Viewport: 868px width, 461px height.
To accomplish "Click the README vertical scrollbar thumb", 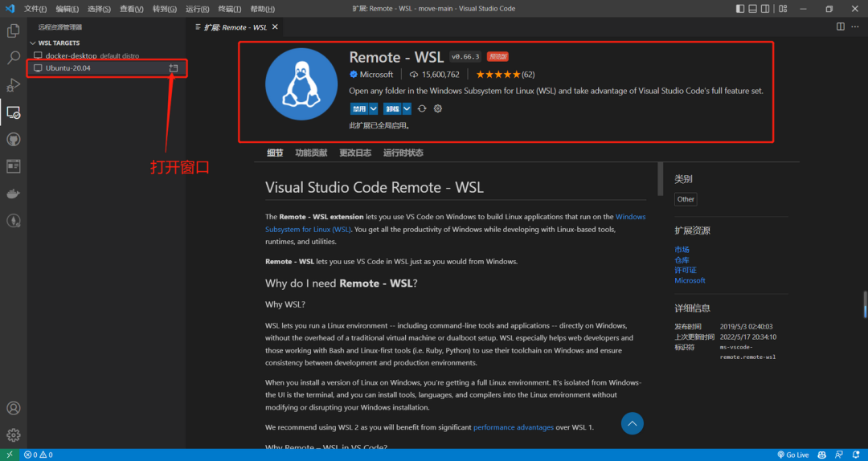I will 660,179.
